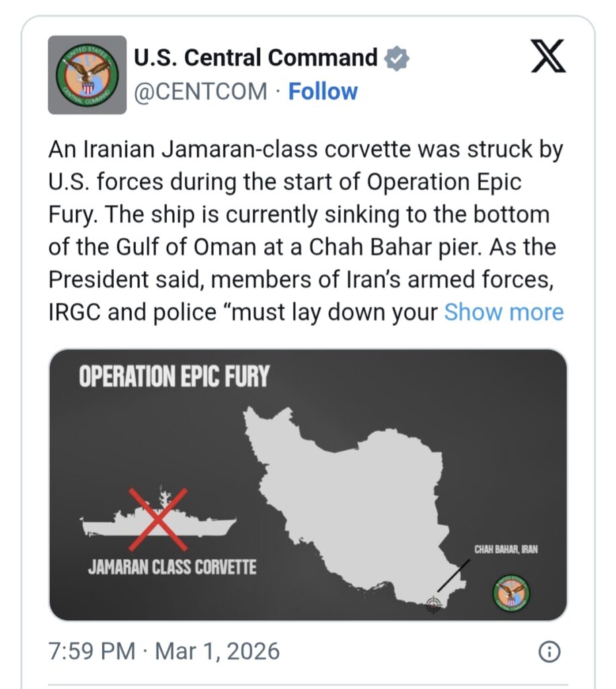Expand the tweet with Show more
The image size is (616, 689).
[504, 312]
